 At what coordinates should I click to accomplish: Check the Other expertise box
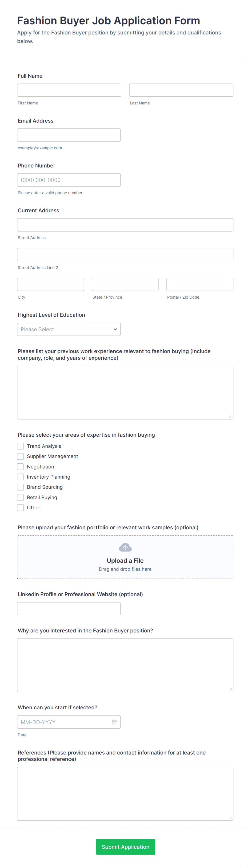(20, 507)
